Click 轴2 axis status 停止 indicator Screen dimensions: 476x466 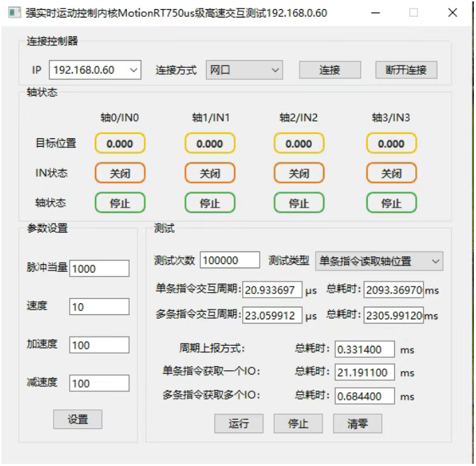[299, 203]
